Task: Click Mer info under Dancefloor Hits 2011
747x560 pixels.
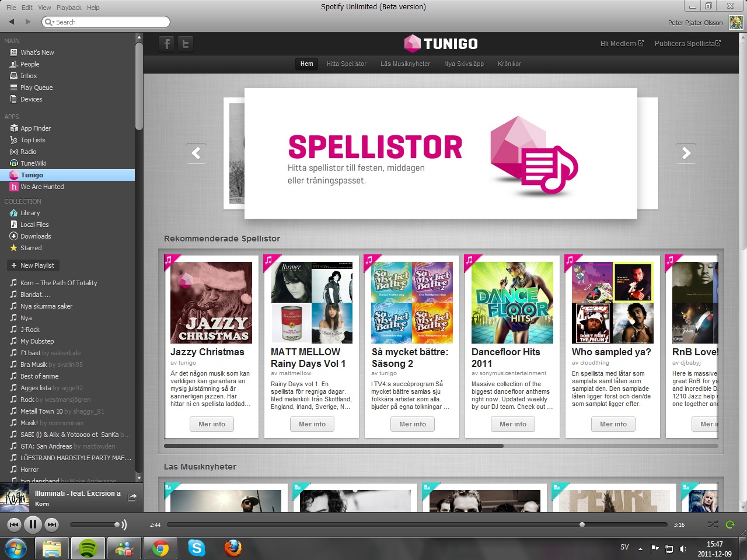Action: point(513,424)
